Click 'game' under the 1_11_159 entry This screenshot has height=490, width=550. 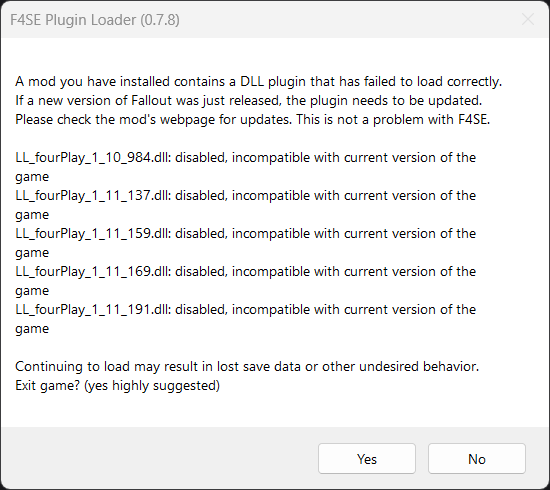pyautogui.click(x=32, y=253)
